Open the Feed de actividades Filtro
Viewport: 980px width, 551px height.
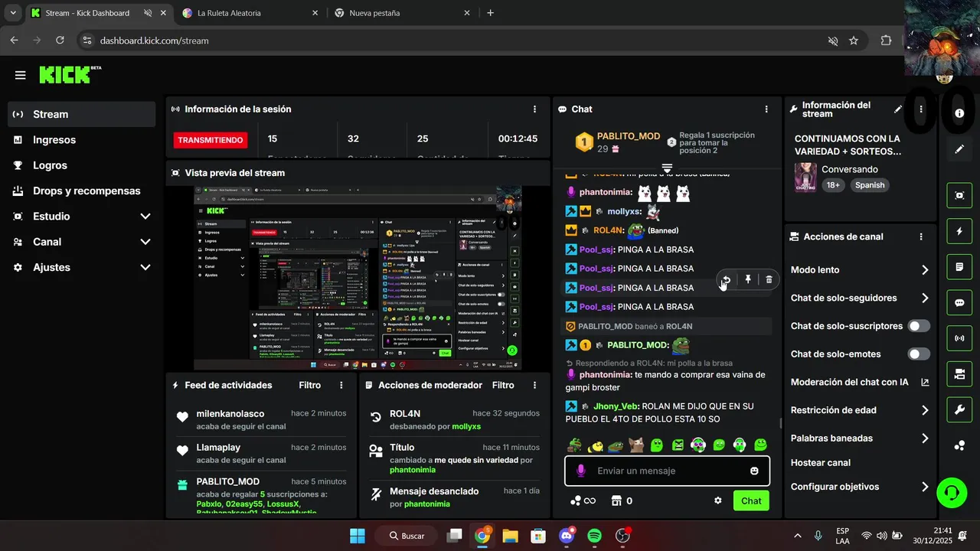tap(310, 385)
